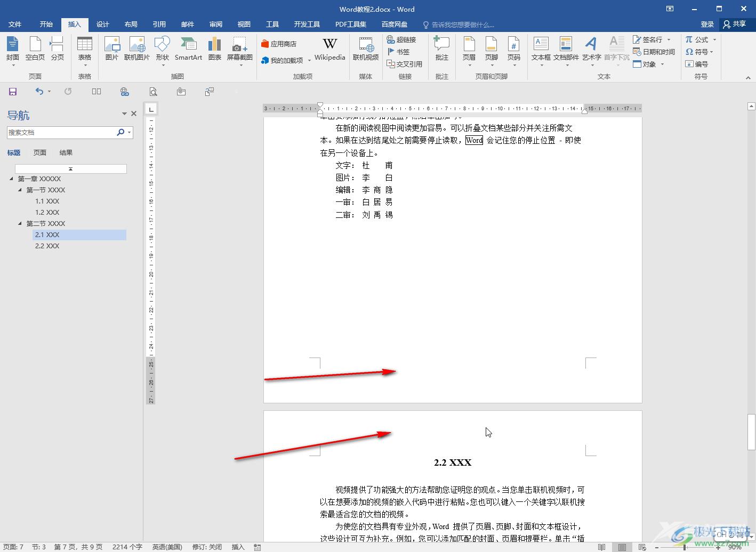756x552 pixels.
Task: Switch to the 设计 (Design) tab
Action: point(103,24)
